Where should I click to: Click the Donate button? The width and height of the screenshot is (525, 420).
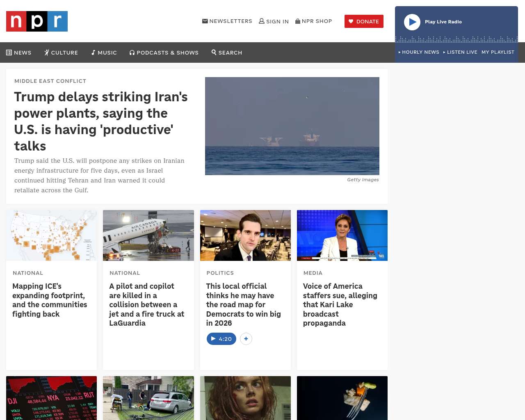point(364,21)
